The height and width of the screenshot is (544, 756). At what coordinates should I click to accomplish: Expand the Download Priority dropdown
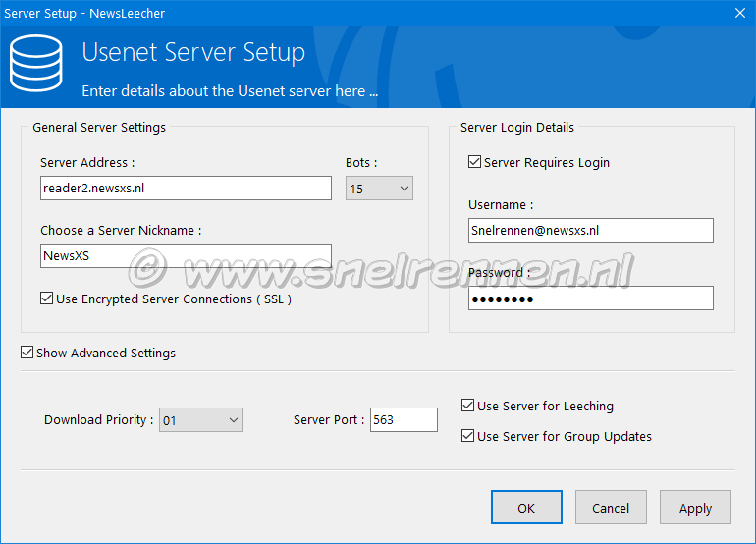[x=200, y=420]
